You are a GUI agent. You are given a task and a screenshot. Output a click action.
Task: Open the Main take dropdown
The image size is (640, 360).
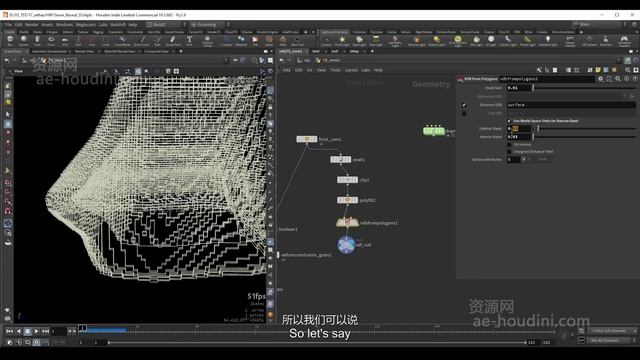point(600,24)
